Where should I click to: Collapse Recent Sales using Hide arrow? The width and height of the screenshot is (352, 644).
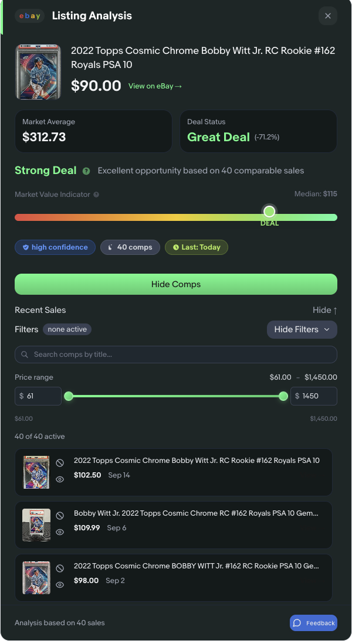point(324,310)
